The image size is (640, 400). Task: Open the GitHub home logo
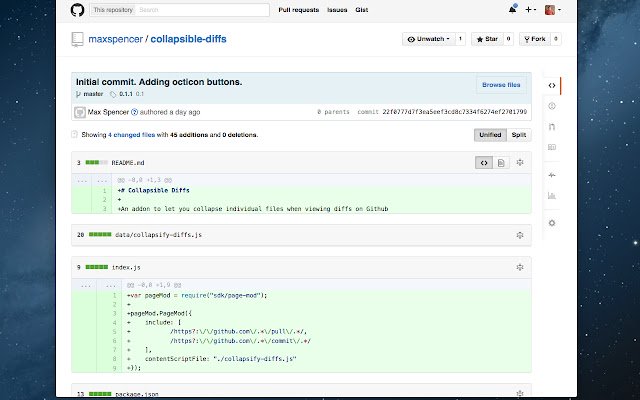coord(78,10)
